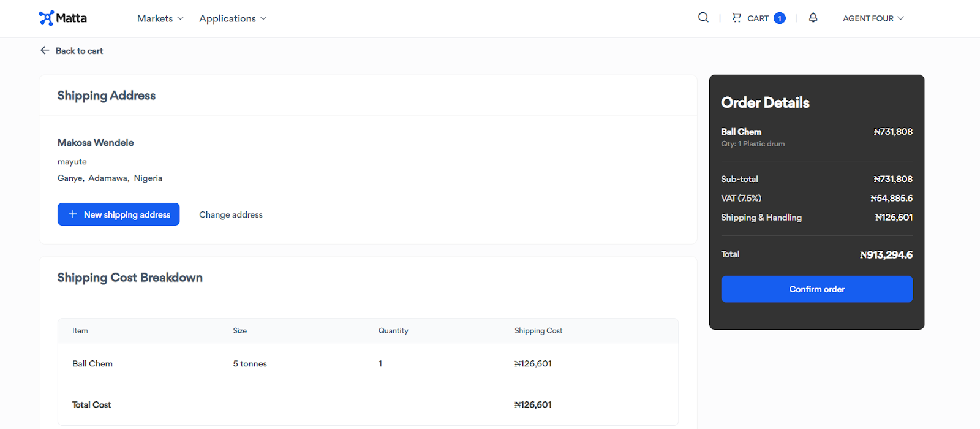Select the 5 tonnes cell
980x429 pixels.
click(250, 364)
